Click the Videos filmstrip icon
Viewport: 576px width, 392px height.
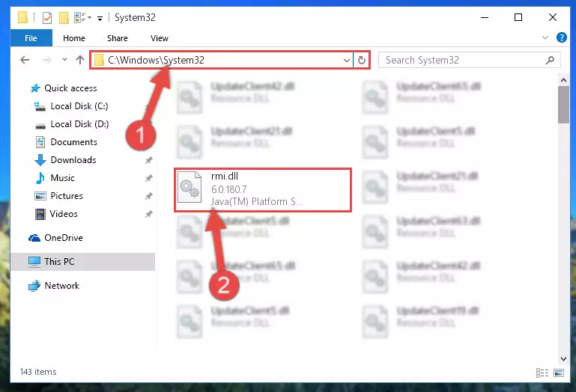pos(40,214)
